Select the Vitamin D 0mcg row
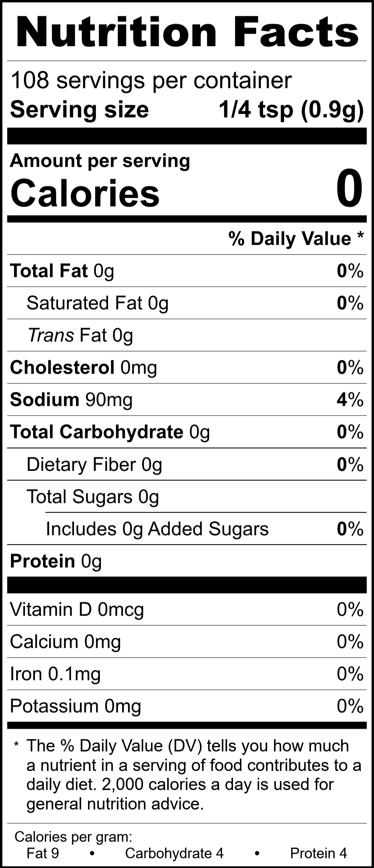This screenshot has height=868, width=374. pos(187,610)
